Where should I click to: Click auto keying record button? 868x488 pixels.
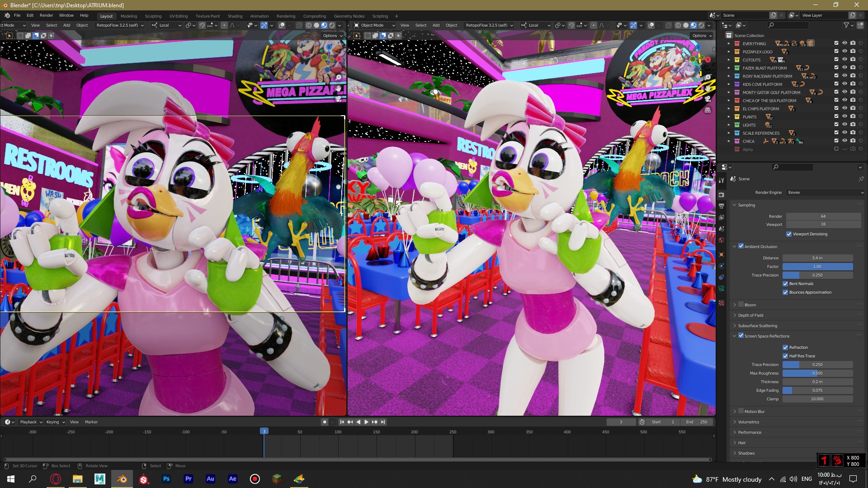324,422
